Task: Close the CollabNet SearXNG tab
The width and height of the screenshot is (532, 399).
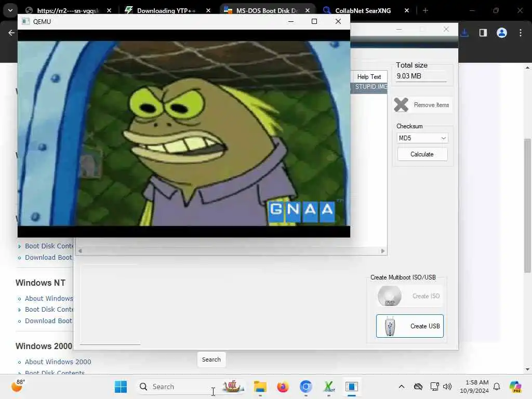Action: [x=406, y=10]
